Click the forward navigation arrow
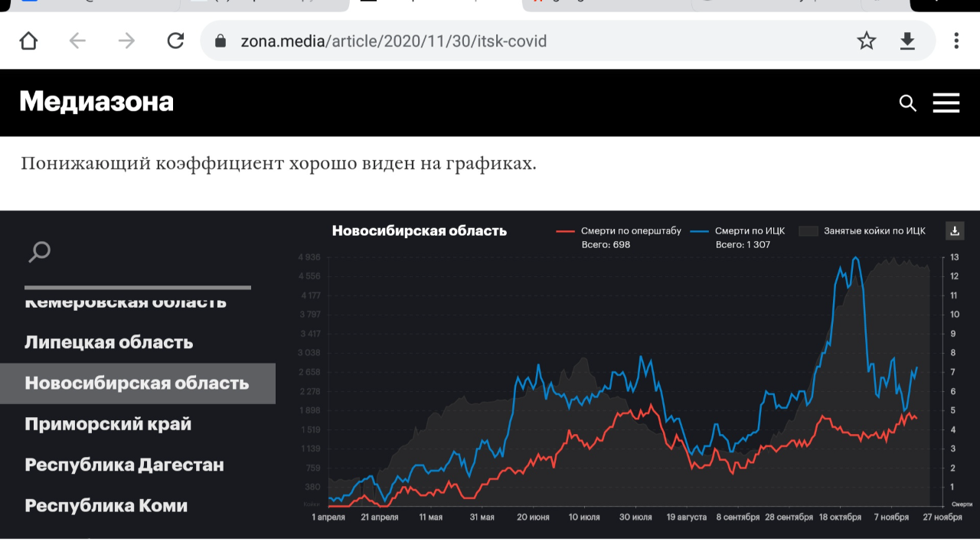The width and height of the screenshot is (980, 558). [126, 41]
